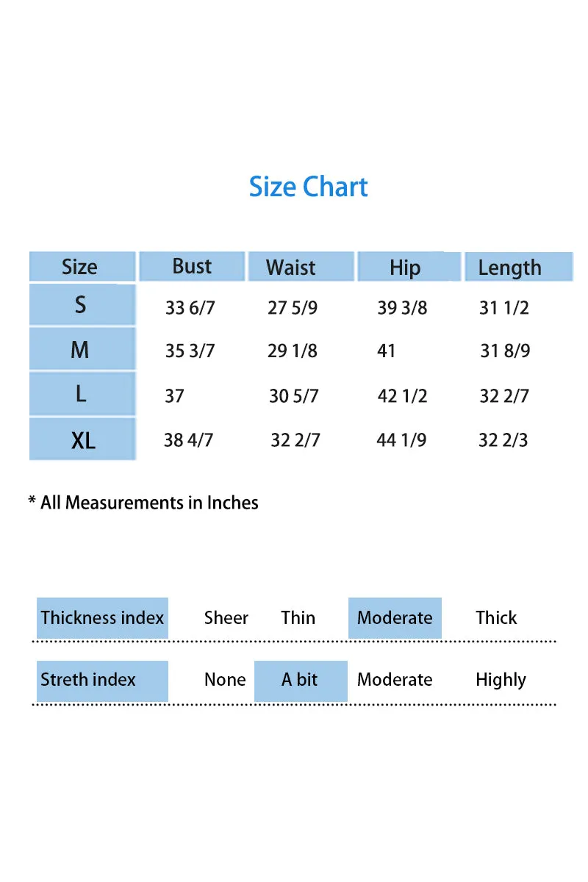Select the L size row label

[82, 394]
